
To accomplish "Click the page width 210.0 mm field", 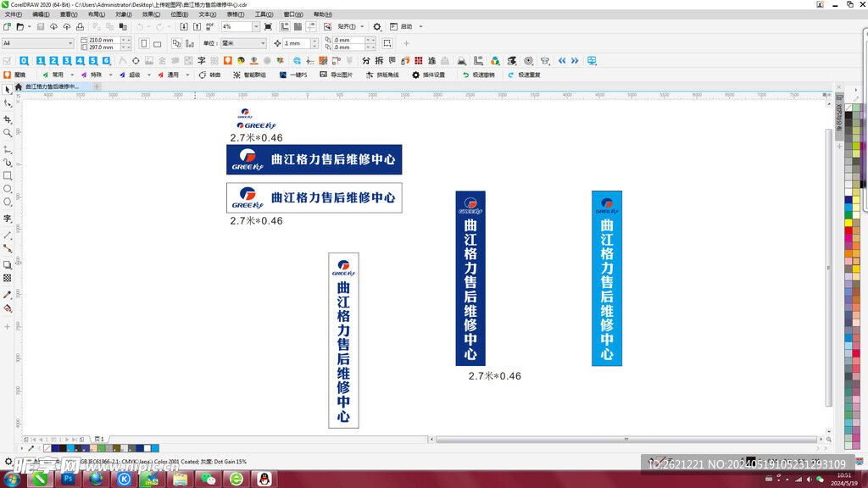I will click(104, 40).
